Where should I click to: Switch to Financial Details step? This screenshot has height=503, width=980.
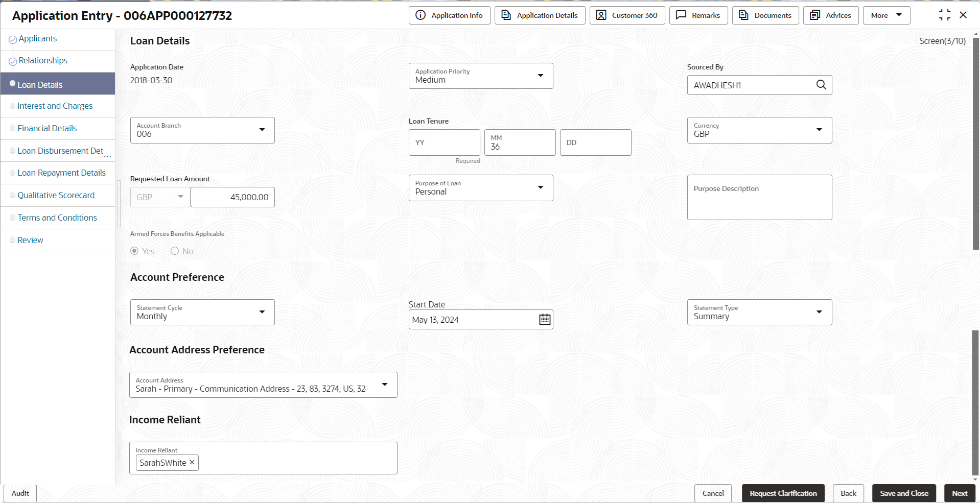[47, 129]
